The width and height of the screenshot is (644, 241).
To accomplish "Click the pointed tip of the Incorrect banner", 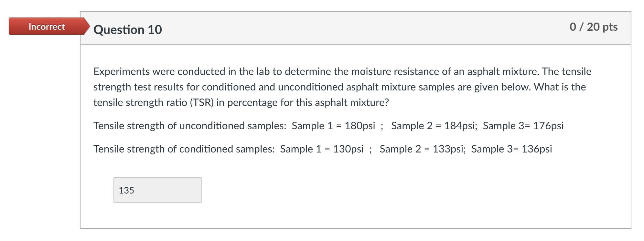I will pos(87,26).
